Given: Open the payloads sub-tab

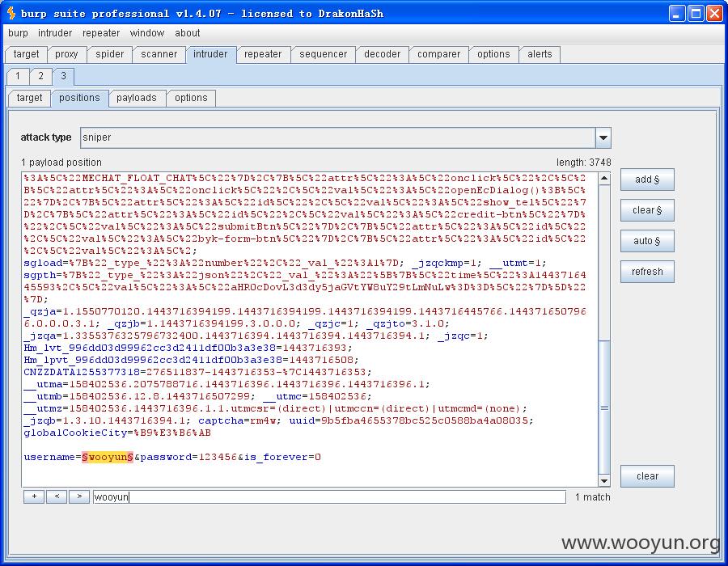Looking at the screenshot, I should pos(137,98).
